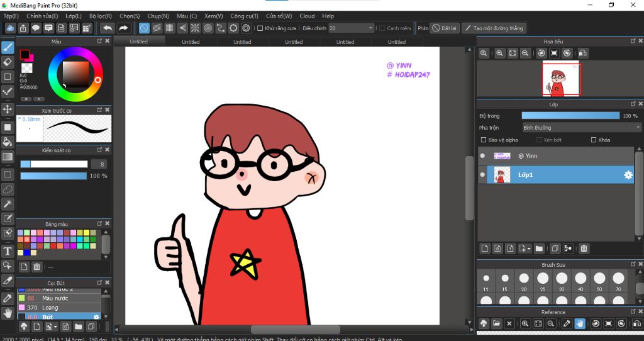The height and width of the screenshot is (341, 644).
Task: Select the Gradient tool
Action: [8, 157]
